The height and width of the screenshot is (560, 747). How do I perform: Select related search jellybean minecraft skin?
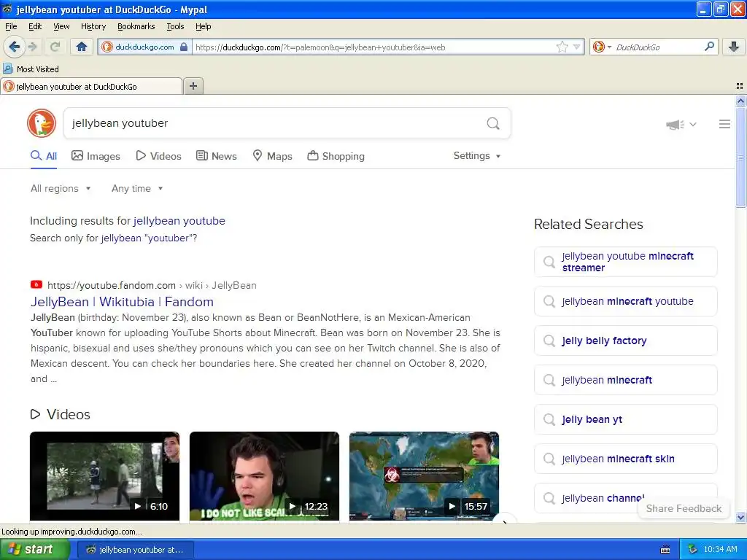pyautogui.click(x=625, y=459)
